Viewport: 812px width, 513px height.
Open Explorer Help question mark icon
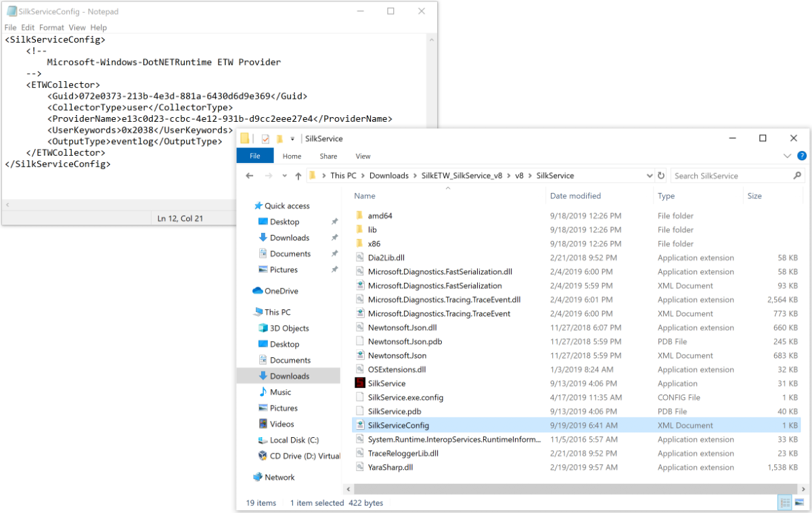click(x=802, y=156)
